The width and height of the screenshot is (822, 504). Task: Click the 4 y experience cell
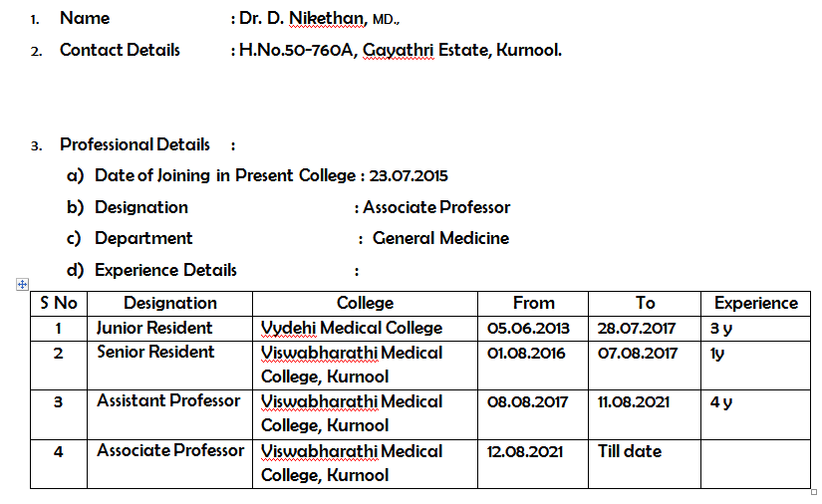coord(755,415)
